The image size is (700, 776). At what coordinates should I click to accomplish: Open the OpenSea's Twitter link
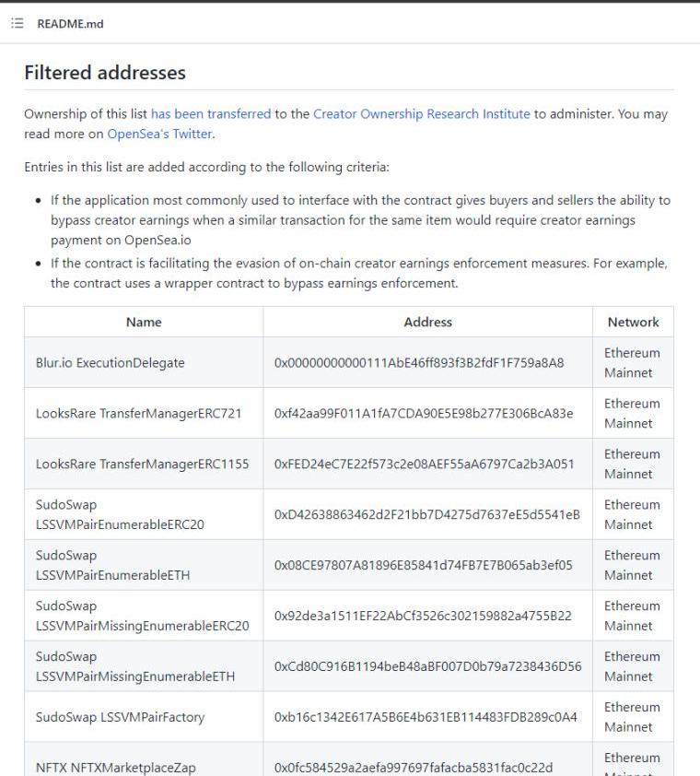pyautogui.click(x=159, y=134)
